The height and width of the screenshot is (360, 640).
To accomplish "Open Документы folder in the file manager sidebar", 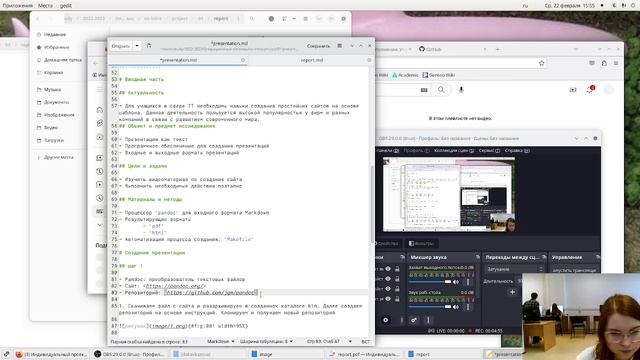I will coord(56,102).
